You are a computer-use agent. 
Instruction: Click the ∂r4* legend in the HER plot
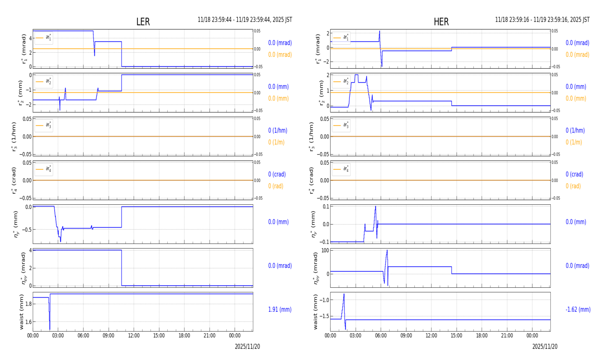point(341,169)
